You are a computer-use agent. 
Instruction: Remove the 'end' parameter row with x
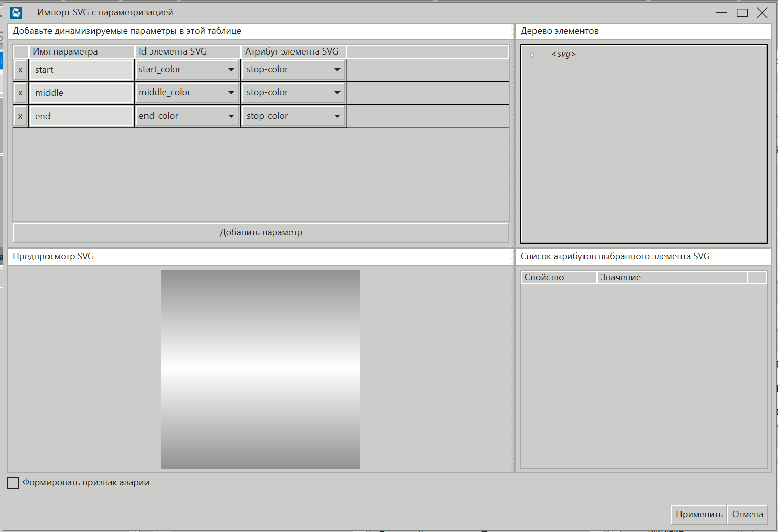(20, 116)
